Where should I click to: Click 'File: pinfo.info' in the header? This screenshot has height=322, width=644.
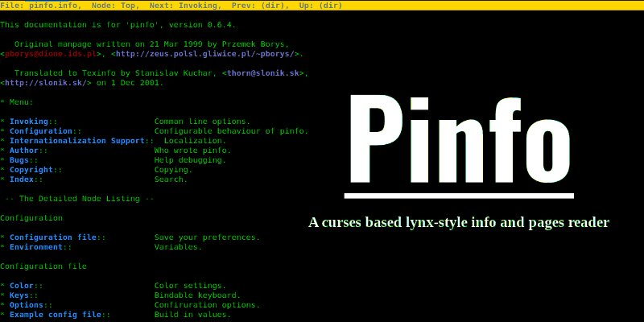(x=41, y=6)
